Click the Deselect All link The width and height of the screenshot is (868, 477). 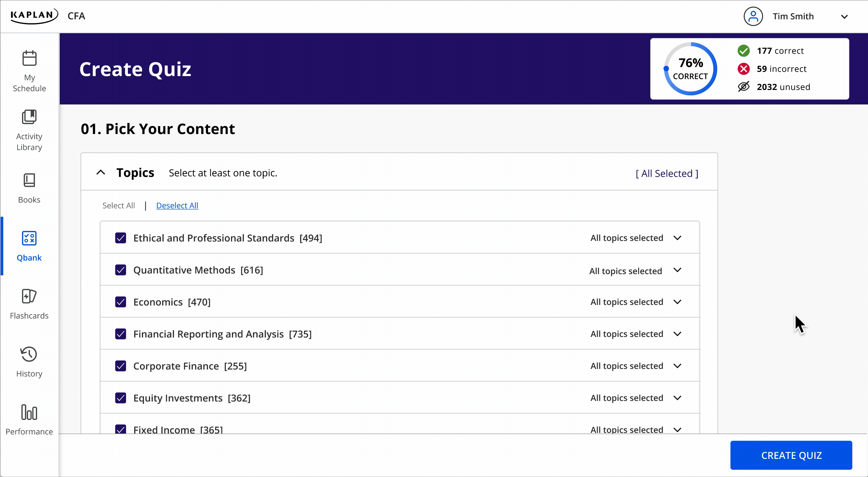click(x=177, y=205)
